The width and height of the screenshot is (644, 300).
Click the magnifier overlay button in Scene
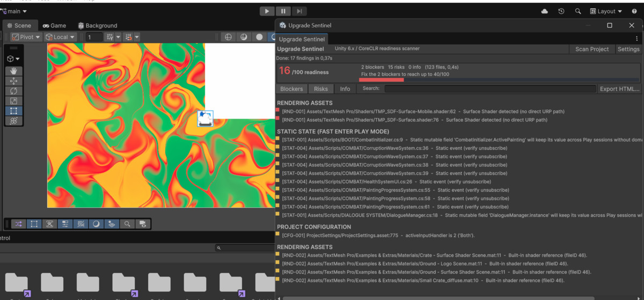[127, 224]
